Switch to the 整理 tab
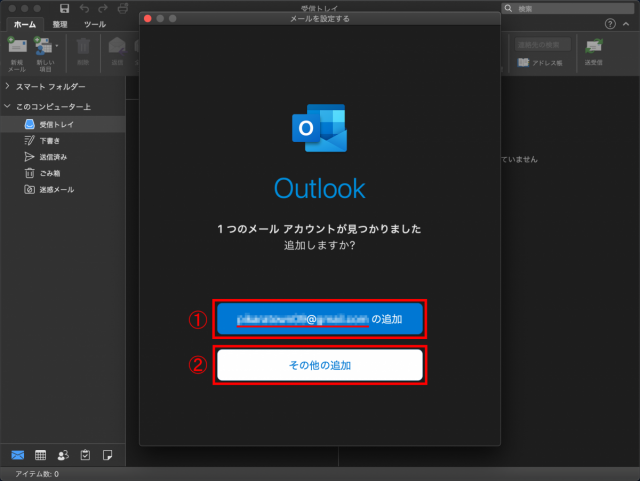640x481 pixels. pos(59,23)
